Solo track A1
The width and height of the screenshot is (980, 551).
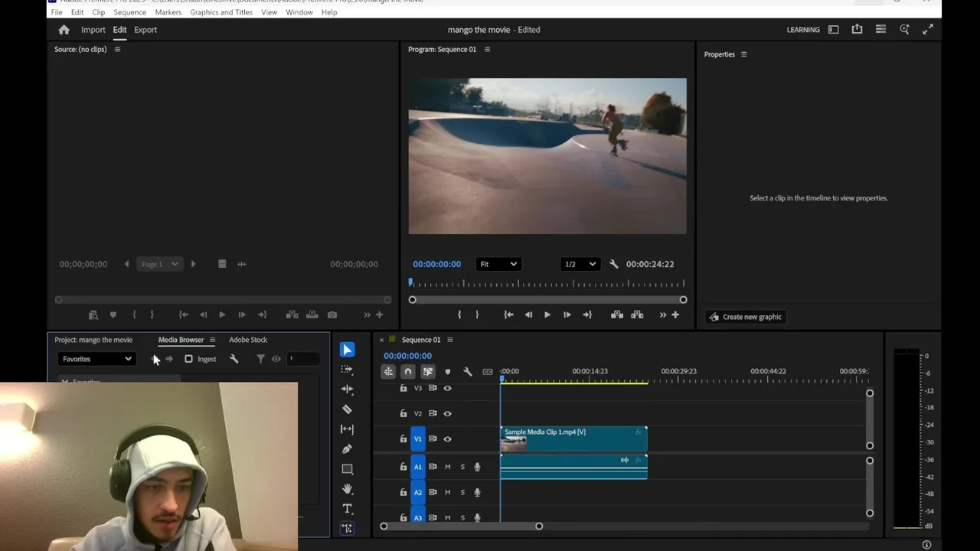pyautogui.click(x=462, y=467)
